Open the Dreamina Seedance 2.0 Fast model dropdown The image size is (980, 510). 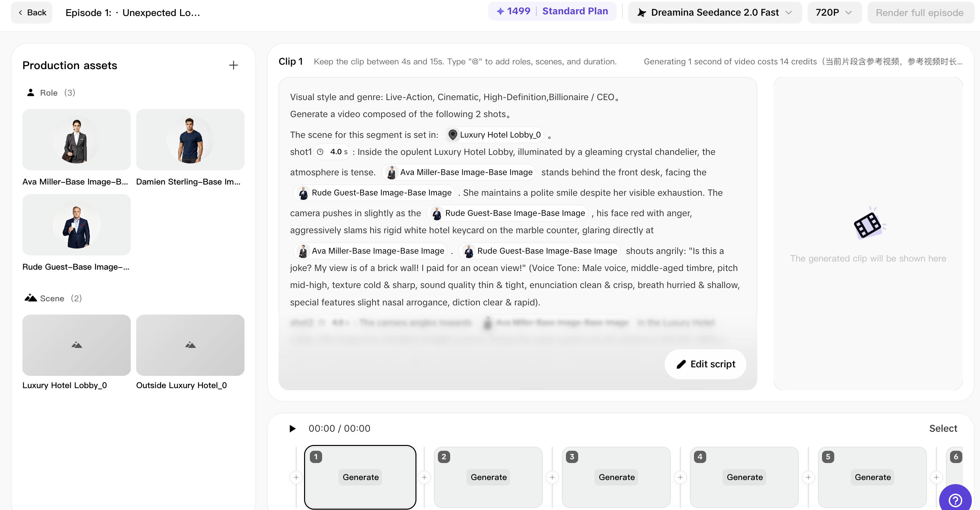coord(715,13)
